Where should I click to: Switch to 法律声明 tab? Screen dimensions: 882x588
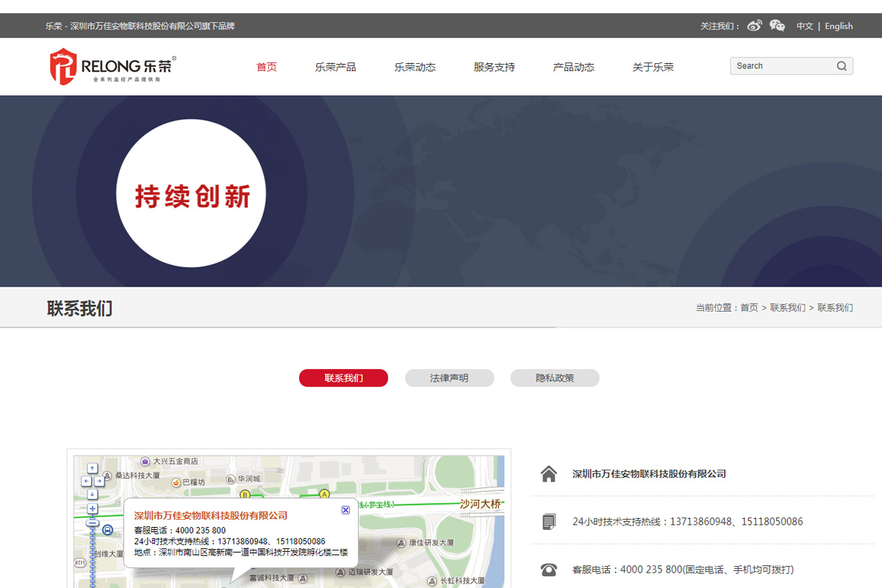pyautogui.click(x=449, y=378)
